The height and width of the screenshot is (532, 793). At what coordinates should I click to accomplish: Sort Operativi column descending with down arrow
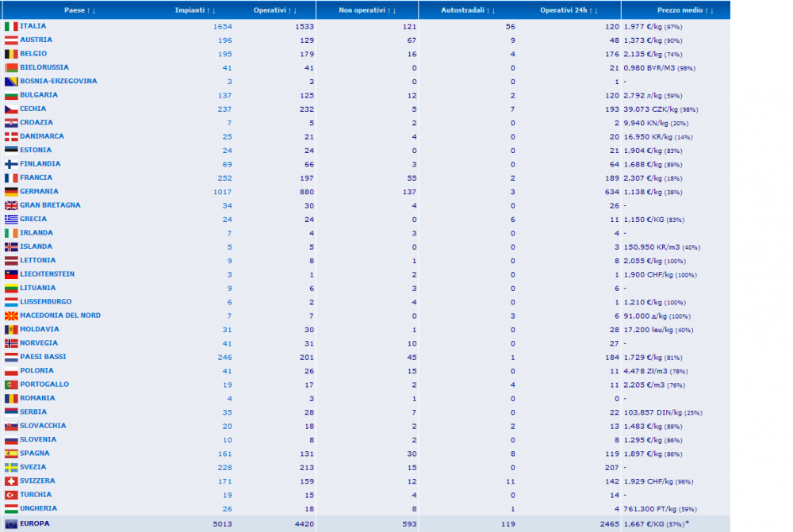click(x=295, y=10)
